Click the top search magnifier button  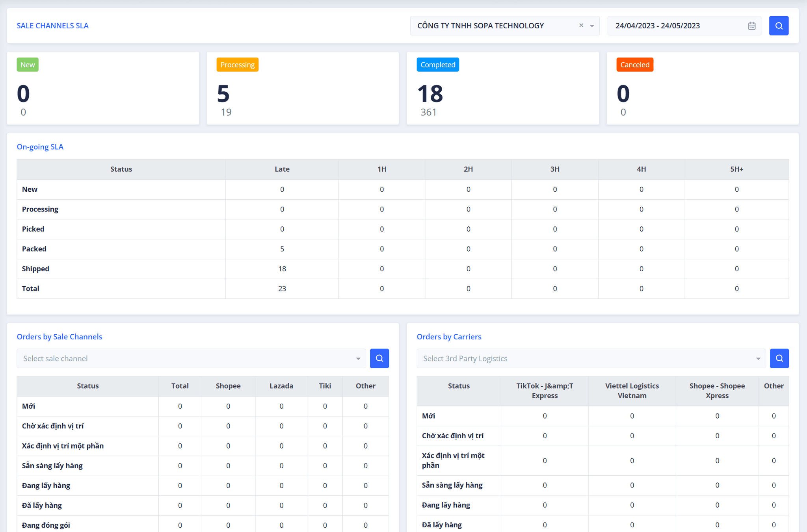point(778,25)
